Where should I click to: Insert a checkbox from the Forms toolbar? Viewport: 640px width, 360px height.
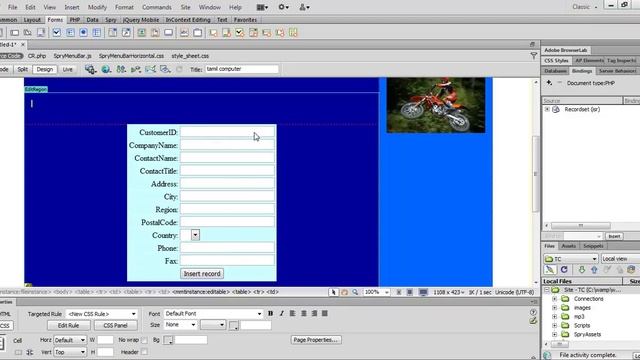point(56,33)
